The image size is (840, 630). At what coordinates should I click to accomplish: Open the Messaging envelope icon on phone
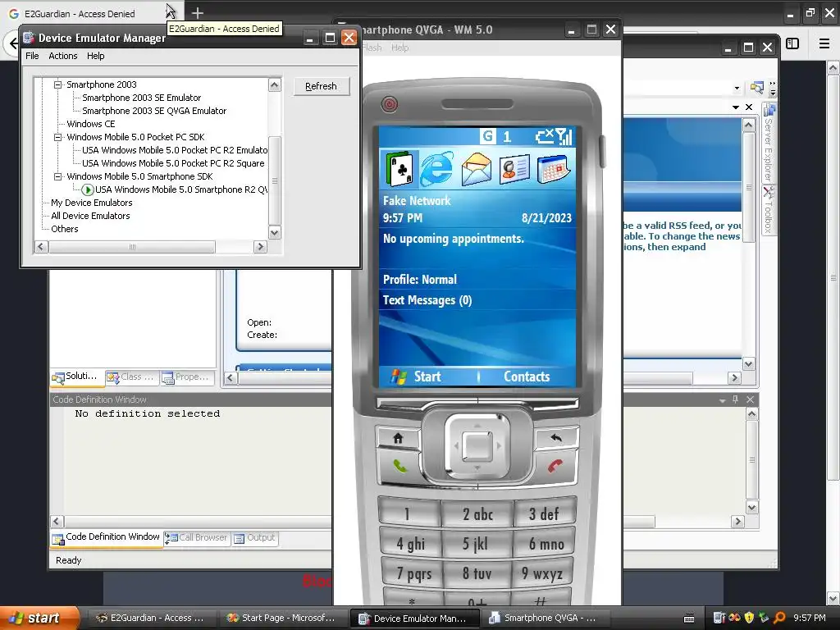click(477, 169)
